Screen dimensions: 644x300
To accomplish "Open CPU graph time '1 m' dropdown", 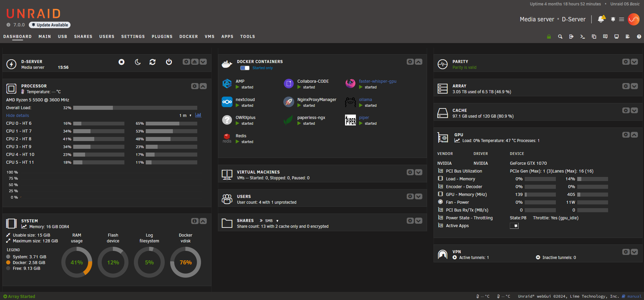I will point(185,116).
